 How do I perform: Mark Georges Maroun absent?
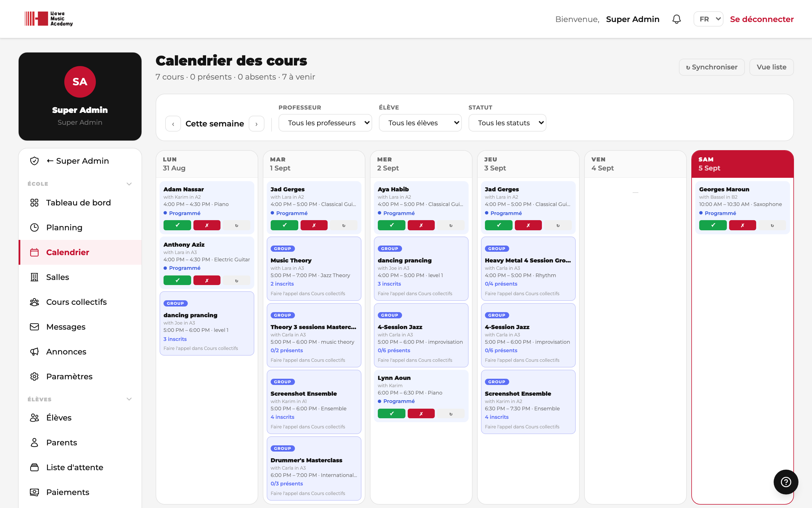(x=743, y=225)
